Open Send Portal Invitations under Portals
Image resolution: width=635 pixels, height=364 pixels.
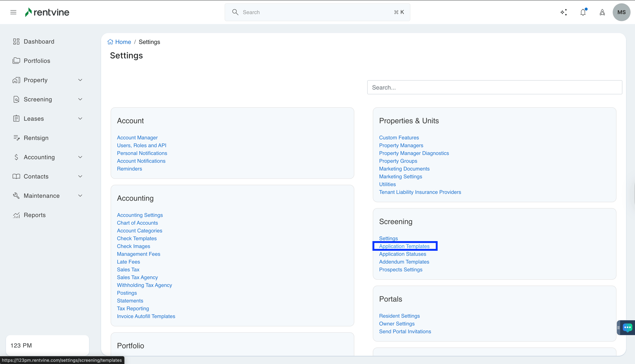(x=405, y=331)
